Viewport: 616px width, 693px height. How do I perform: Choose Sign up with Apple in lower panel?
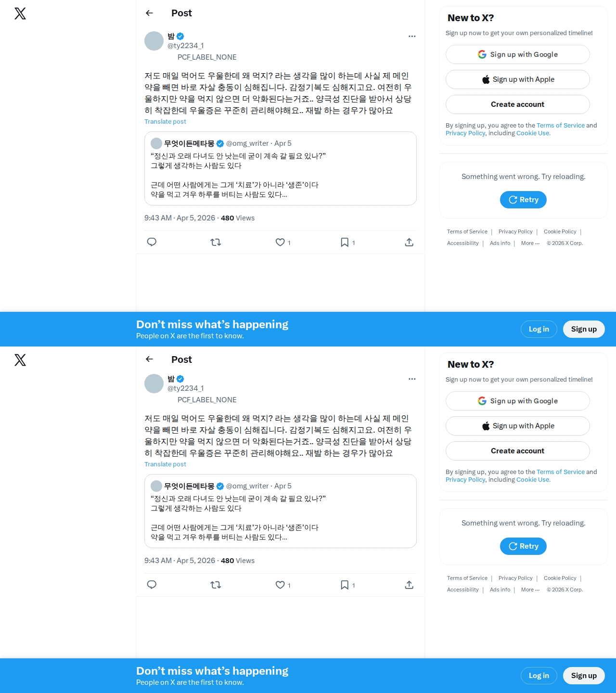coord(518,426)
